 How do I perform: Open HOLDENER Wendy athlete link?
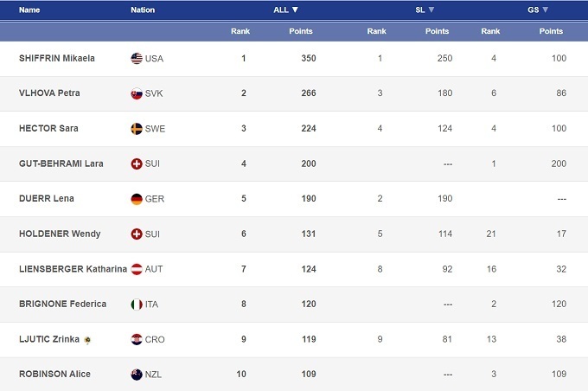60,234
